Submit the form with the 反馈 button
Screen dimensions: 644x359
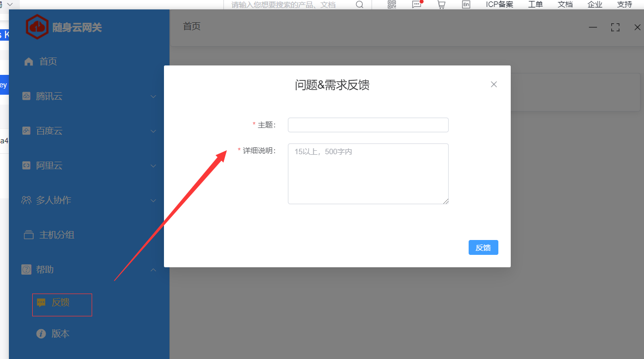pyautogui.click(x=483, y=247)
